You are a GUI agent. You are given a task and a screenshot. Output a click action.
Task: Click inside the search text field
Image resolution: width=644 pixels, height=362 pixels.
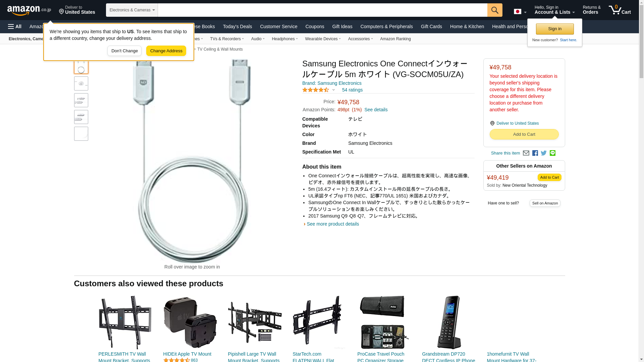point(322,10)
